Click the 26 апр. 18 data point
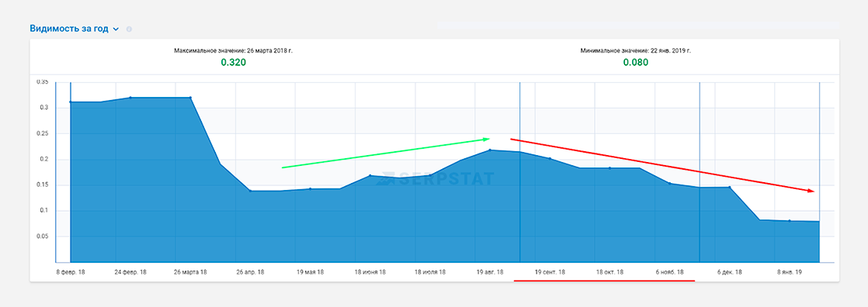The height and width of the screenshot is (307, 868). [250, 191]
